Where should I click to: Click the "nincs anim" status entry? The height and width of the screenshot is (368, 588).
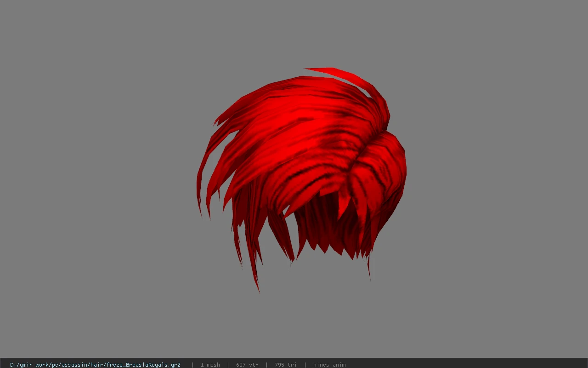click(329, 365)
